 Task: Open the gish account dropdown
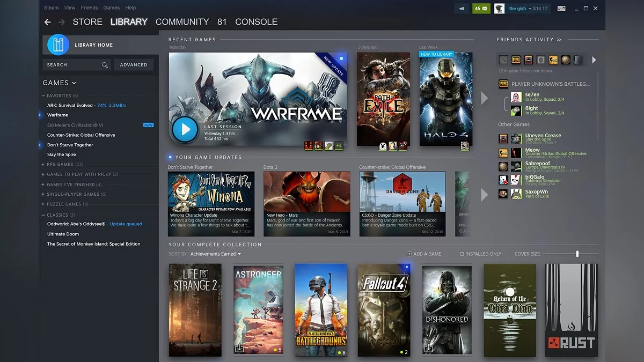pos(519,9)
